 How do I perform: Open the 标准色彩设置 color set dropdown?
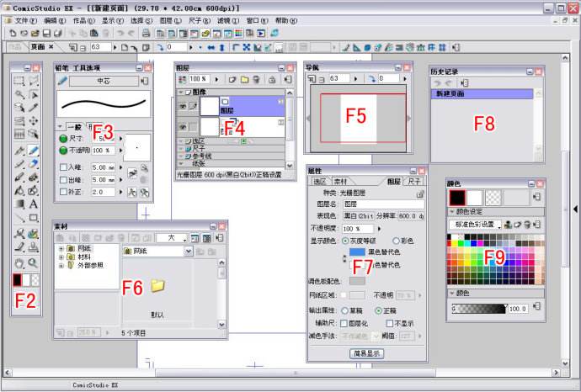500,225
